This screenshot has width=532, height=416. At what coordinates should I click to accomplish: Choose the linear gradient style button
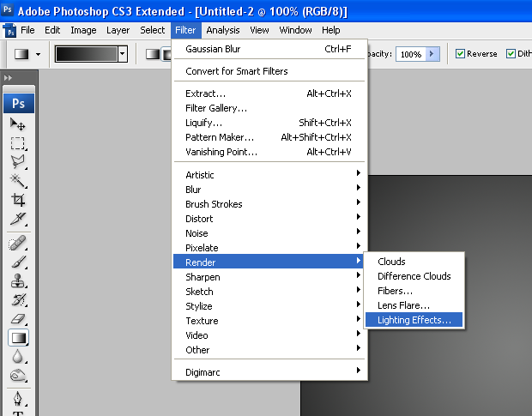click(153, 54)
